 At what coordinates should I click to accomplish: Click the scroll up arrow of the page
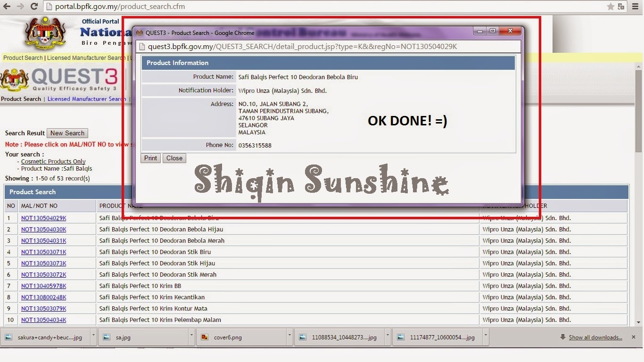coord(639,67)
